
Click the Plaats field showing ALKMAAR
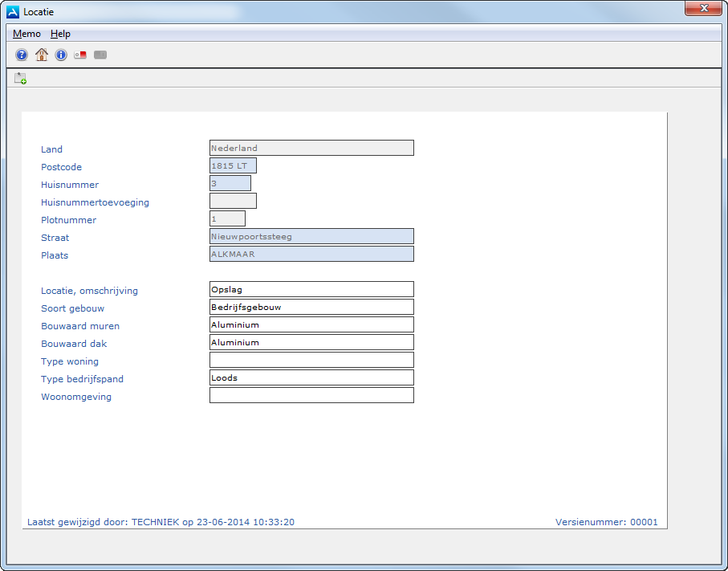[x=311, y=254]
